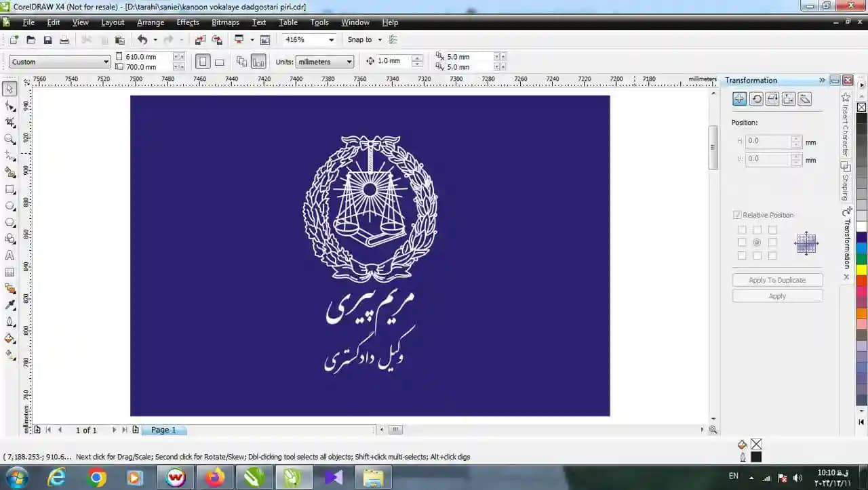
Task: Select the Interactive Blend tool in the toolbox
Action: click(x=9, y=289)
